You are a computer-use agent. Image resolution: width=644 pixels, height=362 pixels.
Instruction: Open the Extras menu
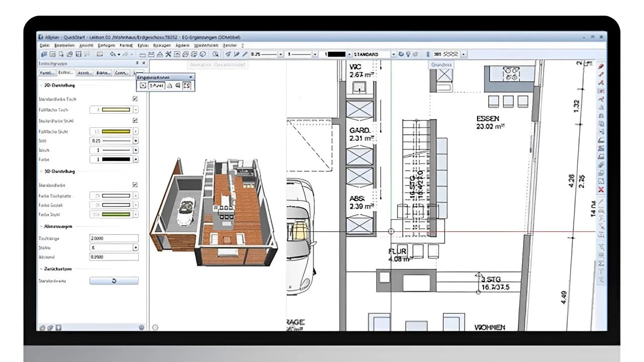[x=143, y=45]
